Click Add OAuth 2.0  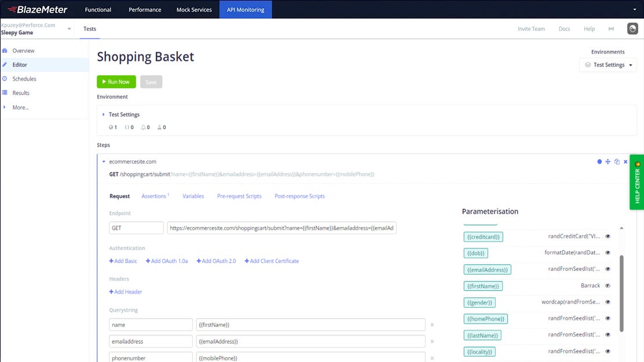click(217, 261)
